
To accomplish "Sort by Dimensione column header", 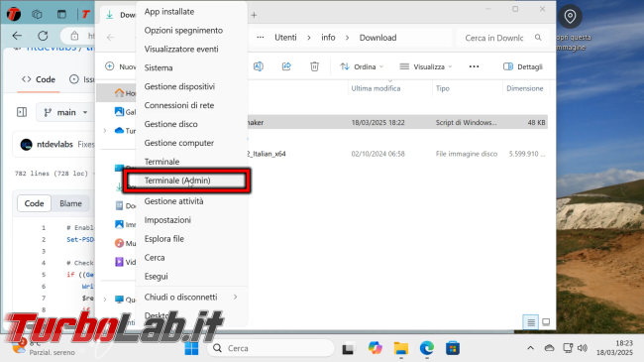I will coord(525,88).
